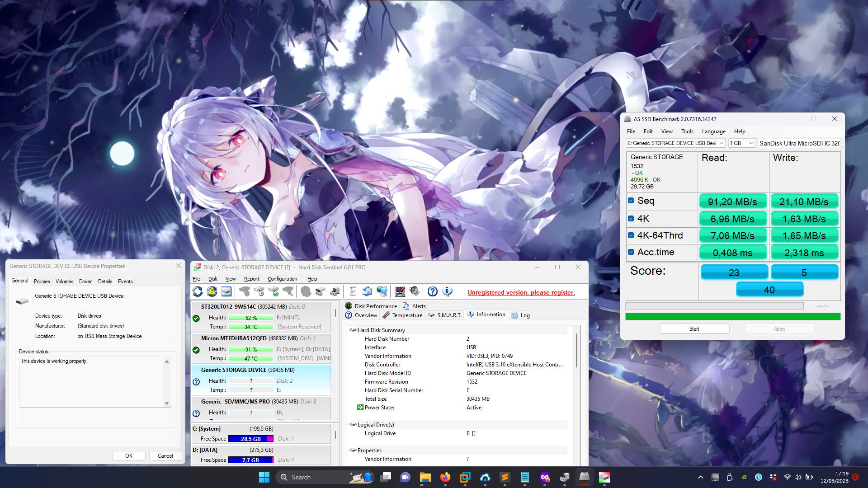The width and height of the screenshot is (868, 488).
Task: Collapse the Properties section in Information tab
Action: 353,450
